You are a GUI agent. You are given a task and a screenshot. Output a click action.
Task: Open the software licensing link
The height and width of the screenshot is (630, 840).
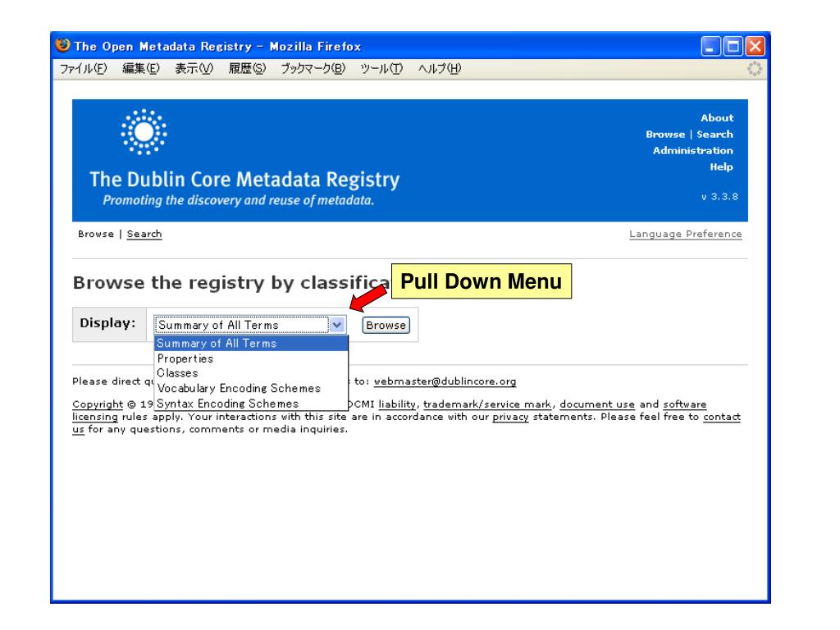(x=685, y=404)
